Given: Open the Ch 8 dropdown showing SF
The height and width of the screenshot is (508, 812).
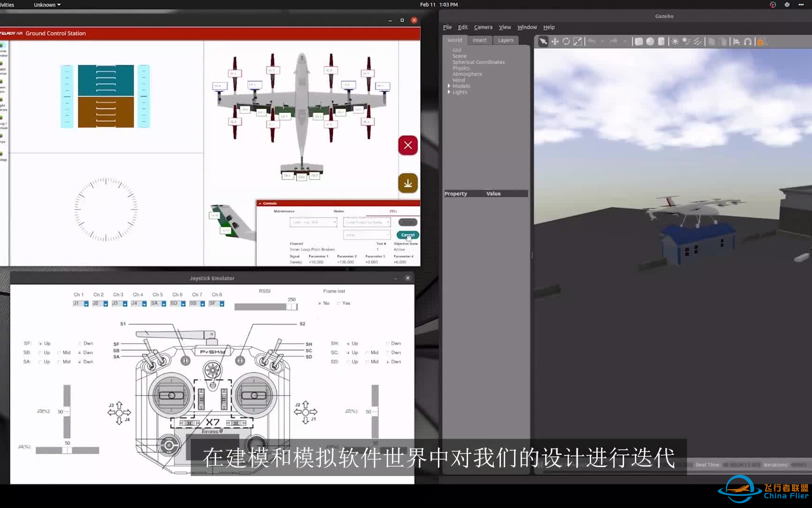Looking at the screenshot, I should point(217,303).
